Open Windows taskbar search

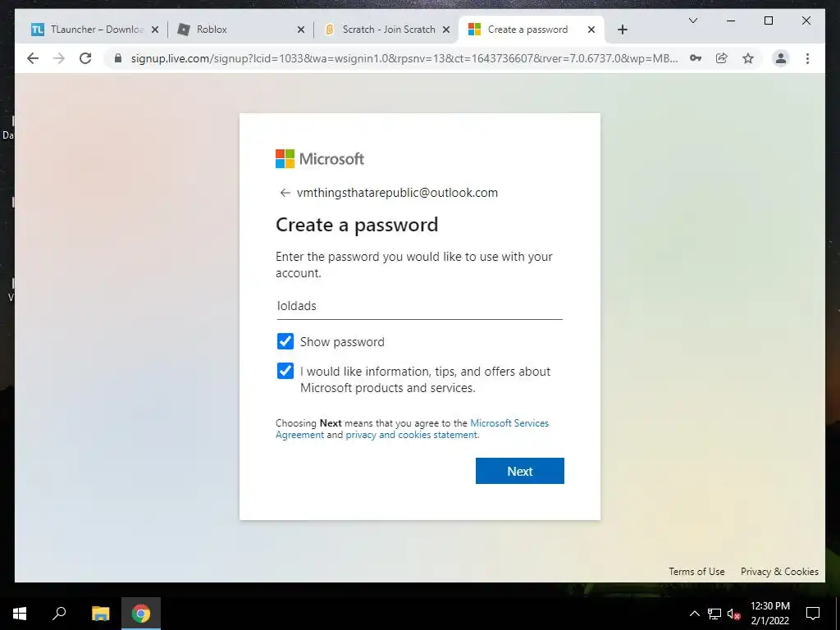pos(59,614)
